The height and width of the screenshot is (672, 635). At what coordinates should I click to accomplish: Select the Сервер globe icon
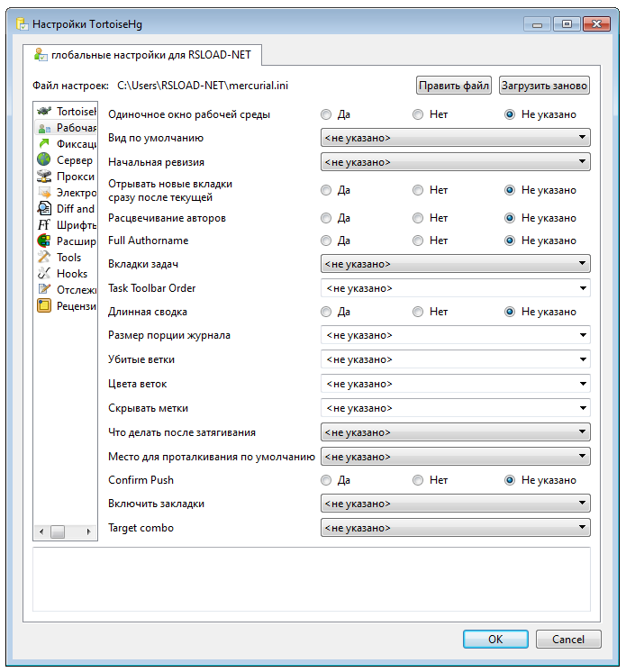[44, 159]
